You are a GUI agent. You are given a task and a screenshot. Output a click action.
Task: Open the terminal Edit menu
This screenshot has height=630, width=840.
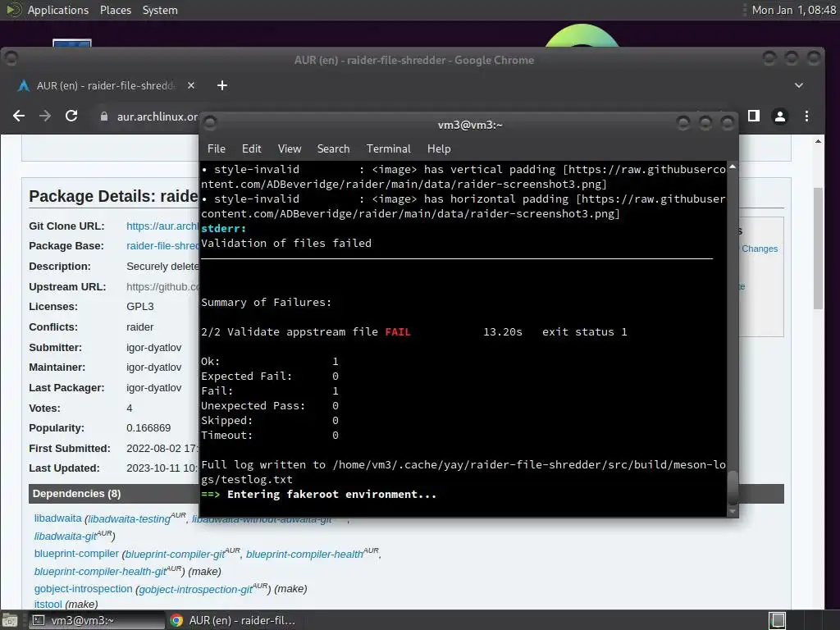[x=251, y=148]
